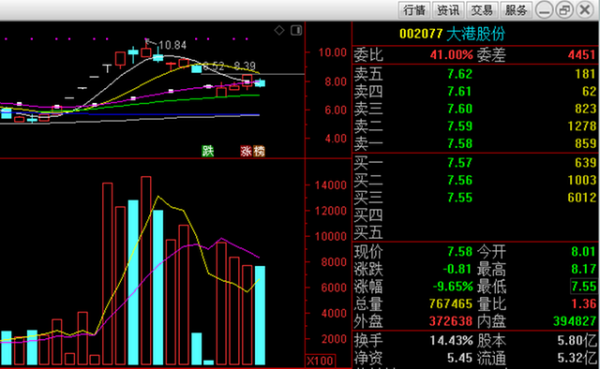
Task: Click the red 涨 marker on chart
Action: (246, 151)
